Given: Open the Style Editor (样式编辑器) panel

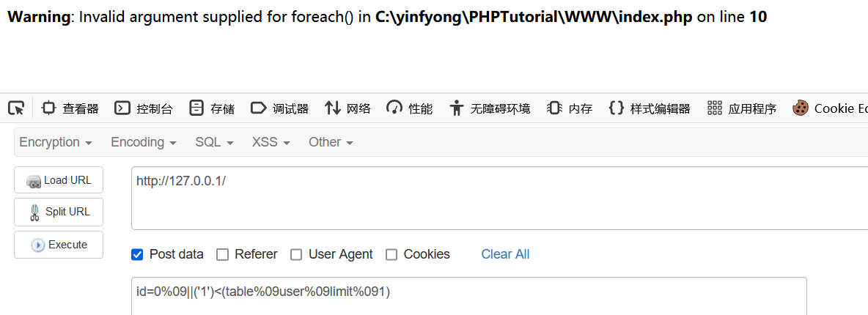Looking at the screenshot, I should coord(650,108).
